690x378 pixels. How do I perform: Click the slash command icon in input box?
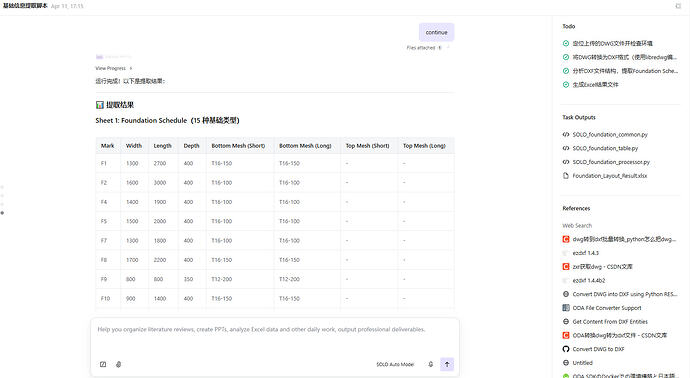point(103,364)
